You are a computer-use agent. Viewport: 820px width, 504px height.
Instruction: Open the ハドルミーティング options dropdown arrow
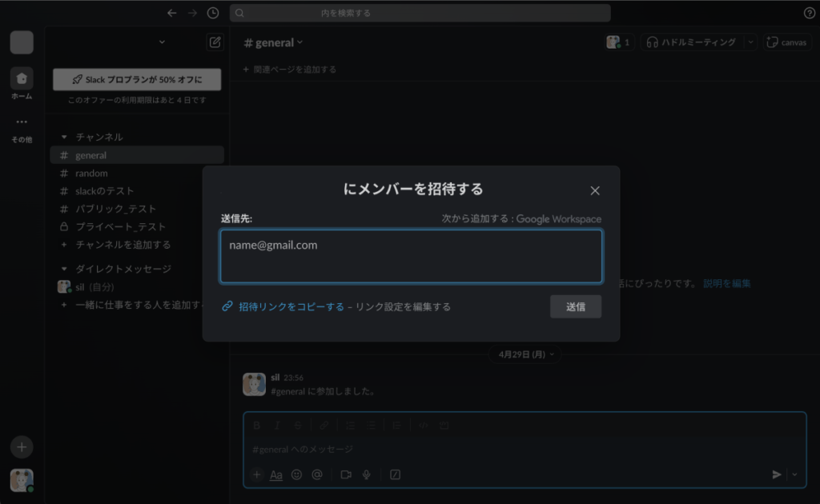click(750, 42)
